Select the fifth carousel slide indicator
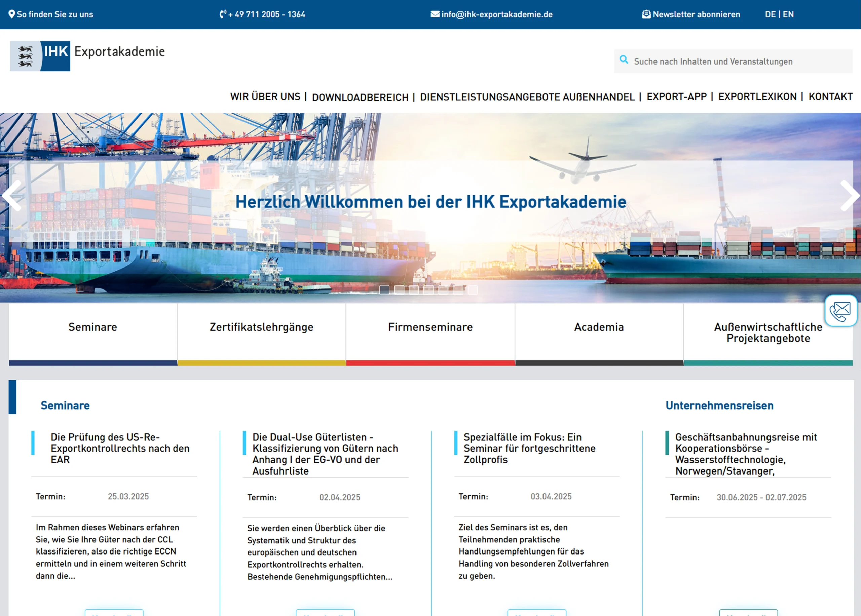Screen dimensions: 861x616 [443, 290]
